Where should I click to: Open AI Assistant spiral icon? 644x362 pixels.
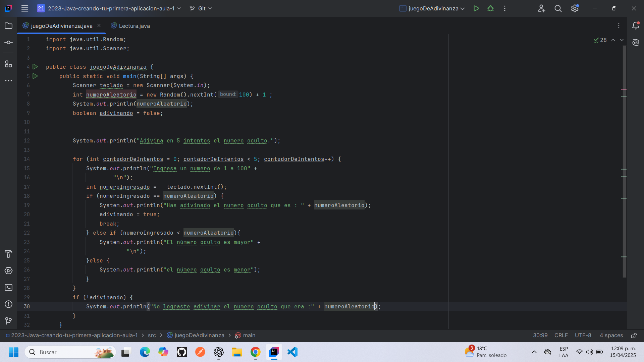(636, 43)
